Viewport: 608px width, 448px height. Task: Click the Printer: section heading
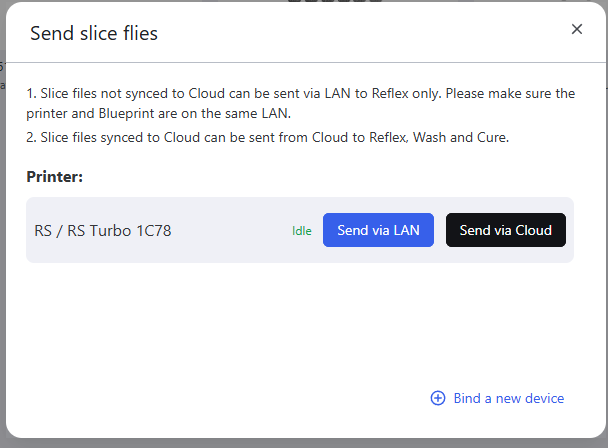coord(55,176)
